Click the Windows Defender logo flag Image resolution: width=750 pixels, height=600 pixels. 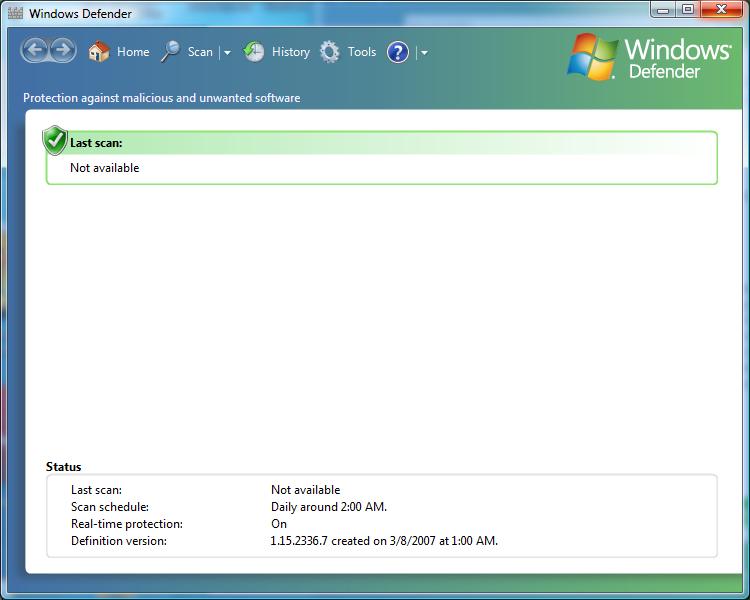pyautogui.click(x=592, y=56)
